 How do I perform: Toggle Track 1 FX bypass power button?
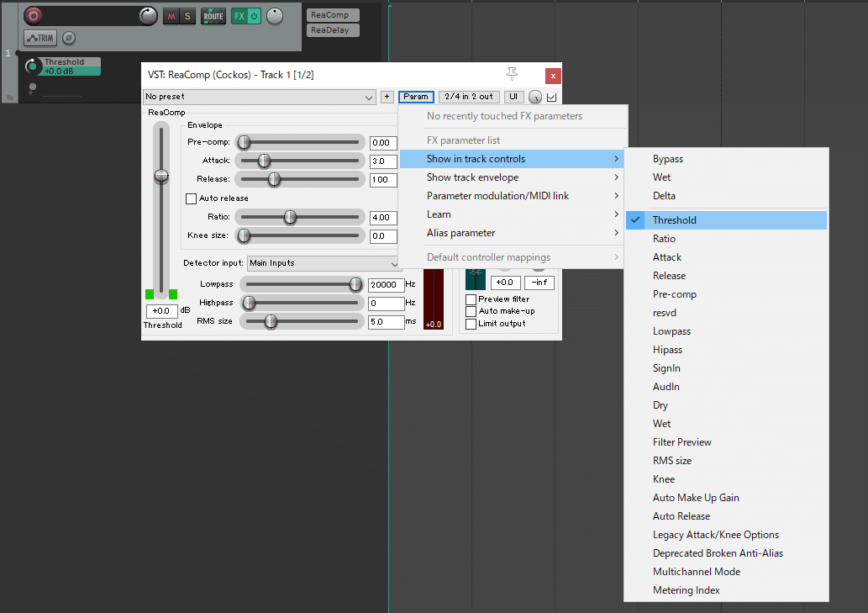tap(254, 17)
